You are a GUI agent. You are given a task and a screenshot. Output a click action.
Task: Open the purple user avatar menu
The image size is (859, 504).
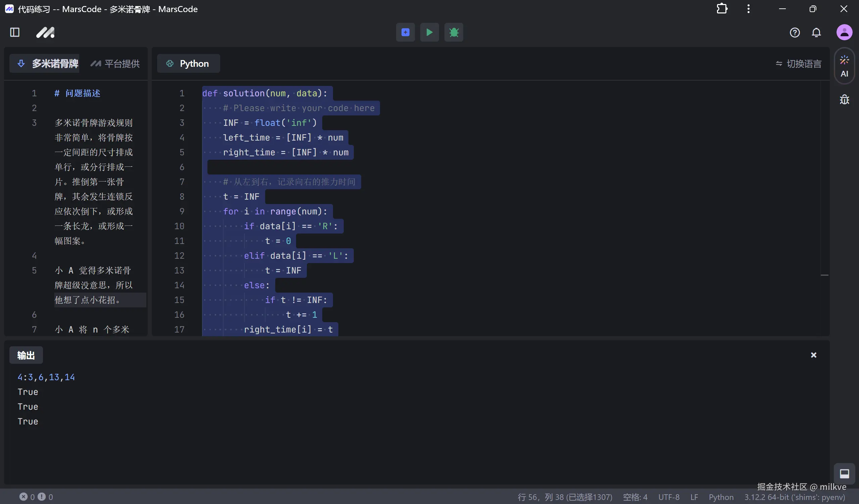tap(844, 32)
